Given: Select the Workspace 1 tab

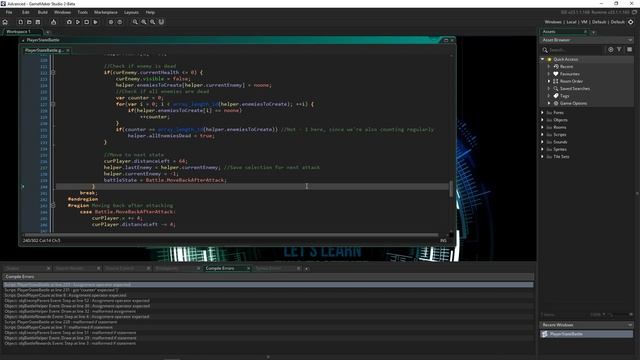Looking at the screenshot, I should point(19,32).
